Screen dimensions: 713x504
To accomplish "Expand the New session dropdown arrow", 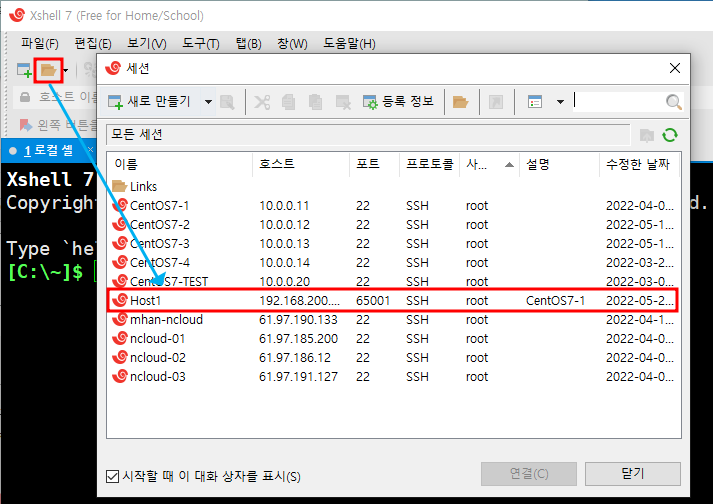I will click(x=208, y=101).
